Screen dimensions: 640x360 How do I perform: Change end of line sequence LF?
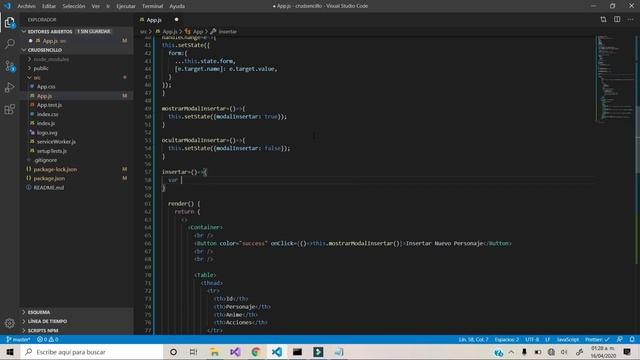[547, 339]
